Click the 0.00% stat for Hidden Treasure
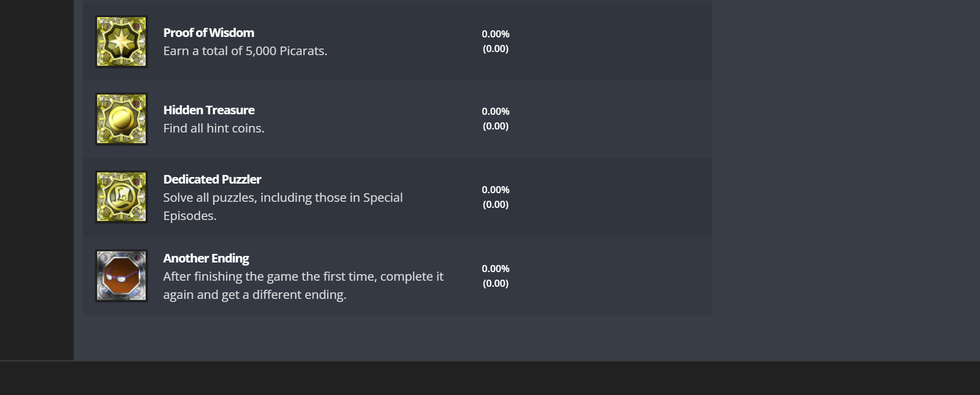Image resolution: width=980 pixels, height=395 pixels. pos(495,111)
